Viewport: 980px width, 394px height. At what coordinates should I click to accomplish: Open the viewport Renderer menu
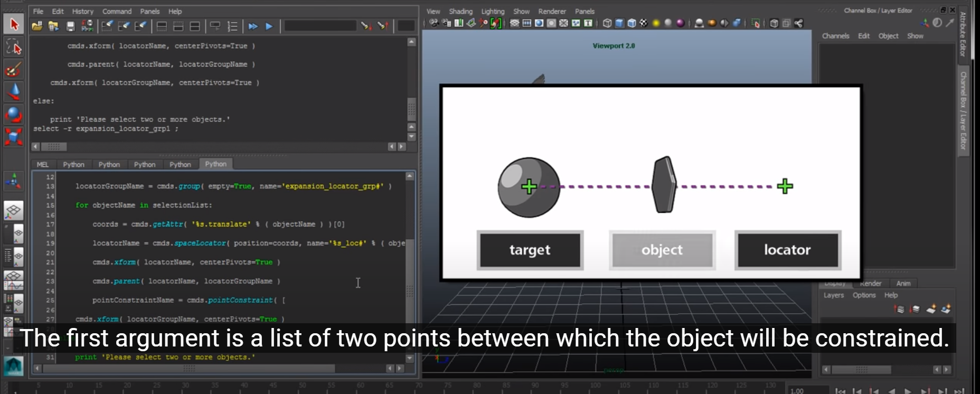pyautogui.click(x=552, y=11)
